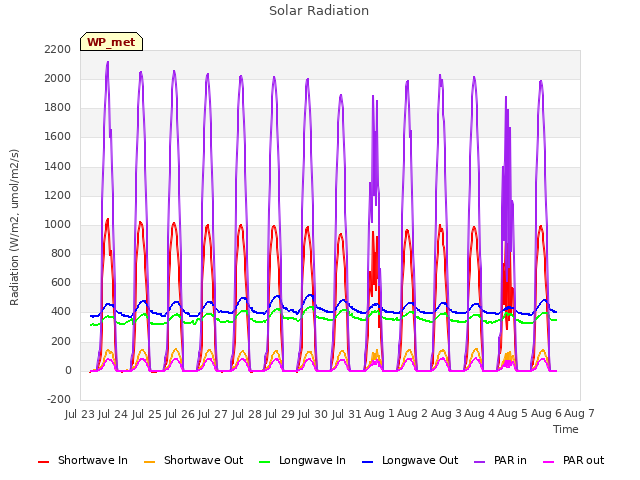
Task: Click the Solar Radiation chart title
Action: pyautogui.click(x=319, y=11)
